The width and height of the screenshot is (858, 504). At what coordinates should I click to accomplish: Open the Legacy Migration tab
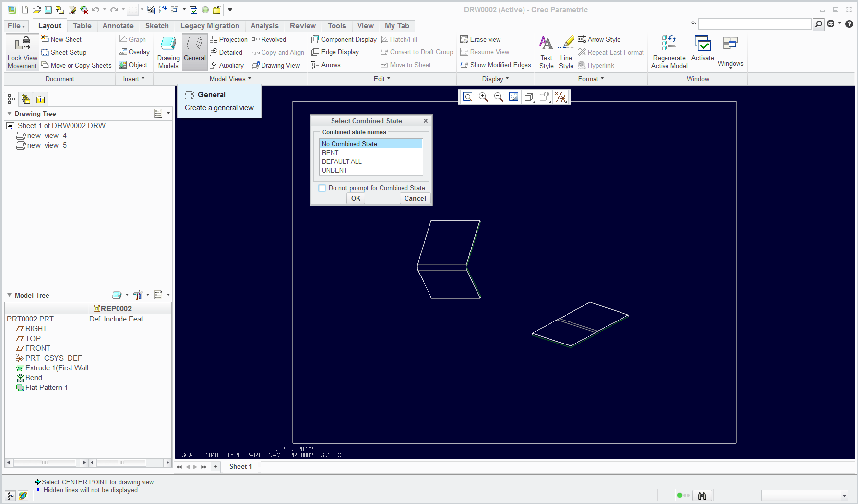coord(210,26)
